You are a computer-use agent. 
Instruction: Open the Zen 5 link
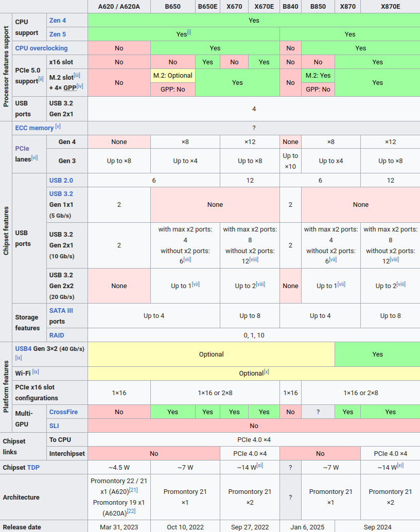pyautogui.click(x=57, y=34)
